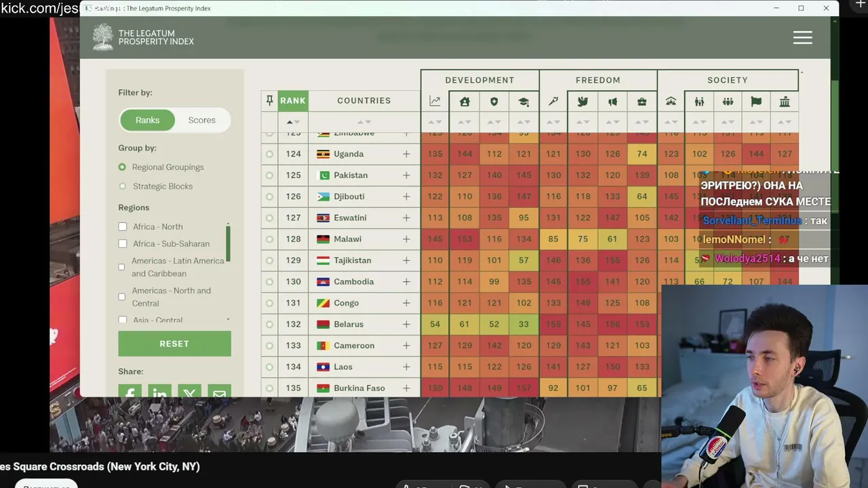Viewport: 868px width, 488px height.
Task: Click sort arrows under the house icon
Action: [465, 122]
